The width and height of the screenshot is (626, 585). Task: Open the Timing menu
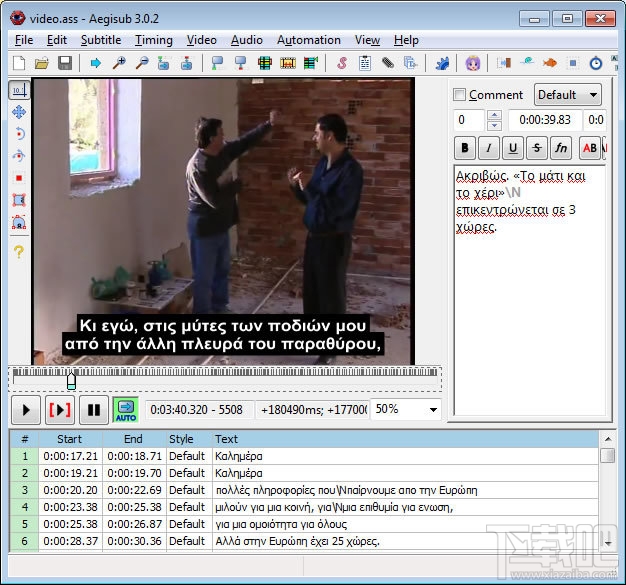point(154,40)
